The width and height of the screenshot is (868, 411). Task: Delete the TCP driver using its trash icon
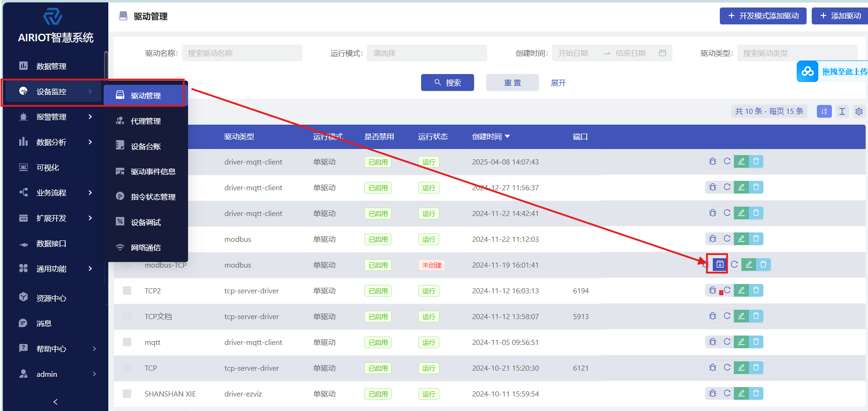(756, 368)
